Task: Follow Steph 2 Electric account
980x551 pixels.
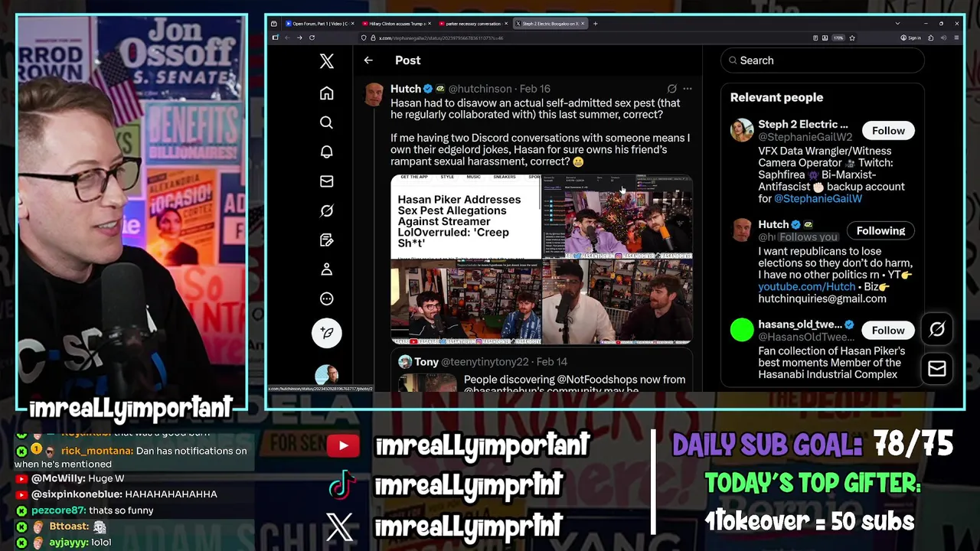Action: [888, 131]
